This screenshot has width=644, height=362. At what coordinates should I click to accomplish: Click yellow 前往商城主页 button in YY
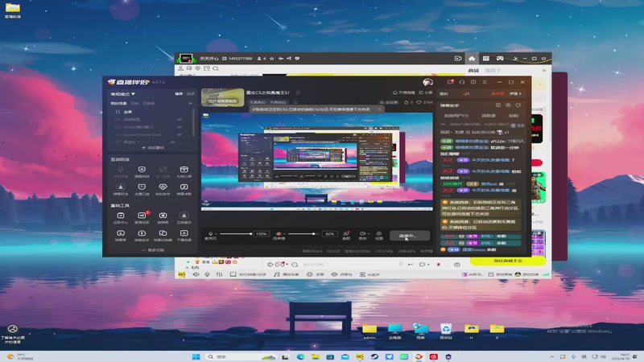508,261
